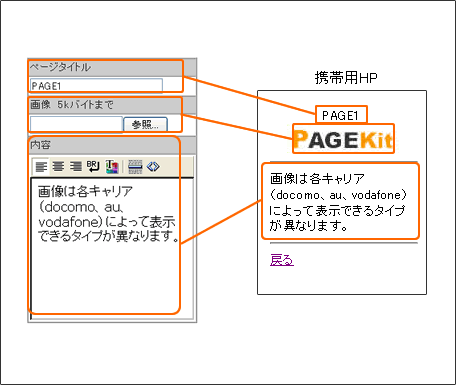This screenshot has height=385, width=456.
Task: Follow the 戻る link in preview
Action: pyautogui.click(x=282, y=260)
